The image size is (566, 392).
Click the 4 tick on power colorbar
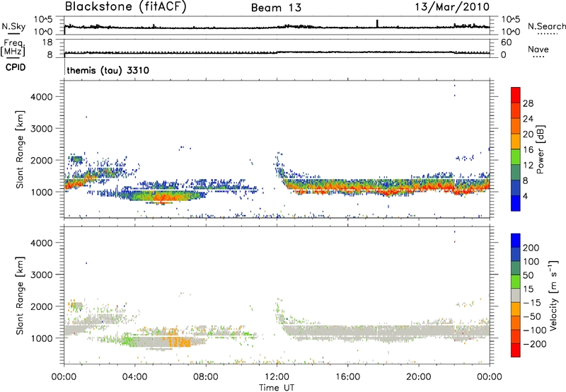click(x=525, y=196)
